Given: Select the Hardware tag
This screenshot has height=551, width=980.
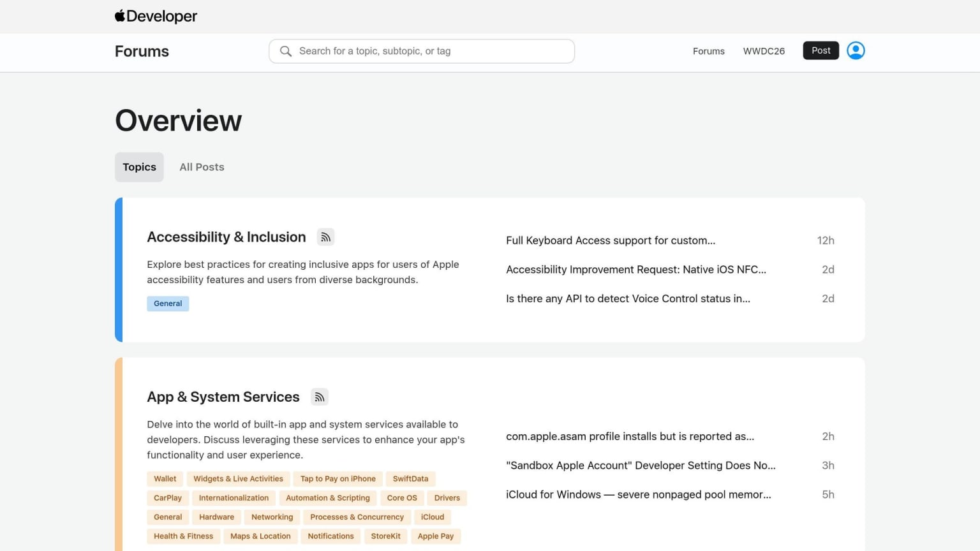Looking at the screenshot, I should point(216,517).
